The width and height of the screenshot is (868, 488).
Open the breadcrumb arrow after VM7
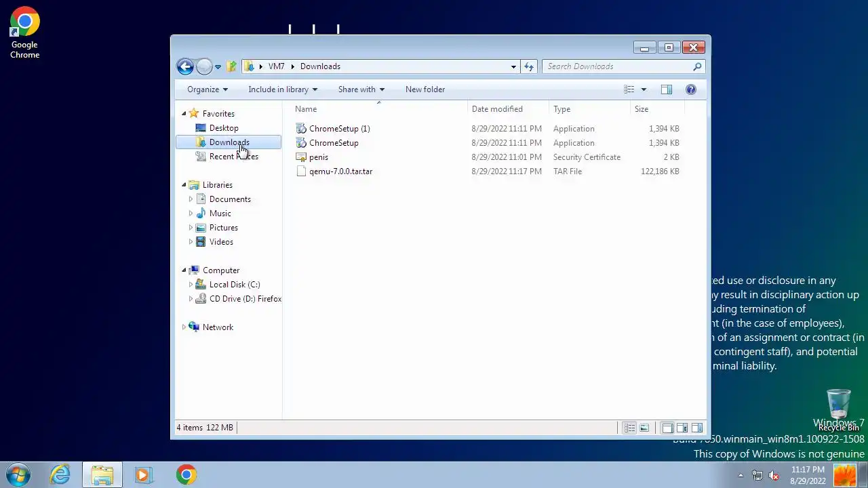(x=292, y=66)
